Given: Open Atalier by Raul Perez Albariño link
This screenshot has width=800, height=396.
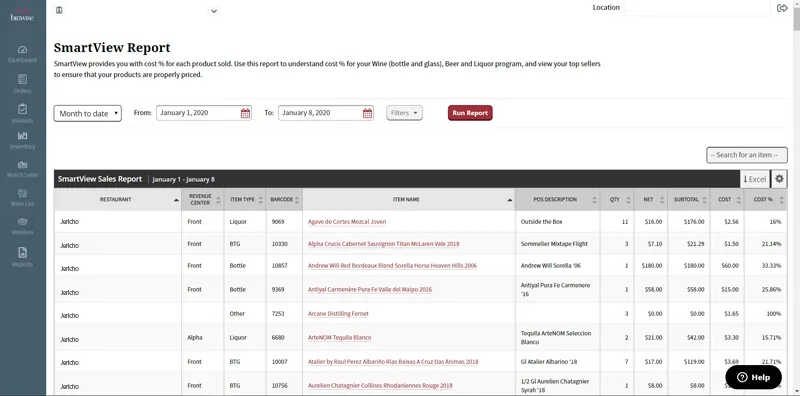Looking at the screenshot, I should click(x=393, y=362).
